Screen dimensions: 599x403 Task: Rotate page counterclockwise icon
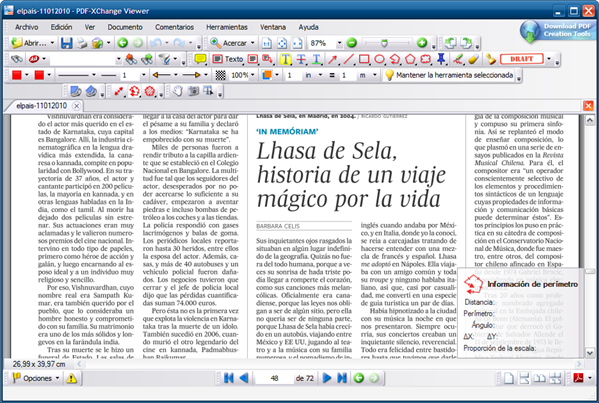click(450, 43)
